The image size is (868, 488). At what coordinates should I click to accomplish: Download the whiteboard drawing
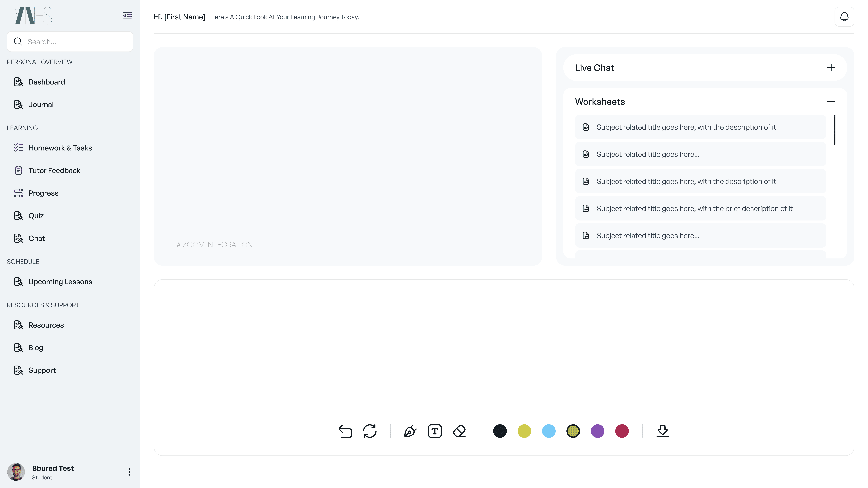tap(662, 431)
